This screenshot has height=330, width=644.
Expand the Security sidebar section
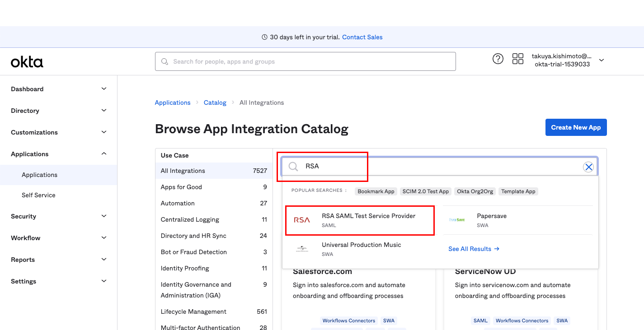tap(104, 216)
